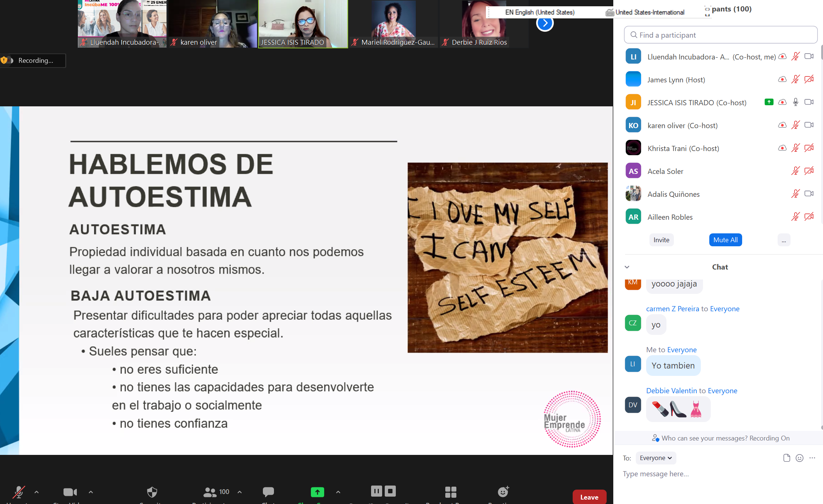823x504 pixels.
Task: Pause the recording
Action: click(x=376, y=491)
